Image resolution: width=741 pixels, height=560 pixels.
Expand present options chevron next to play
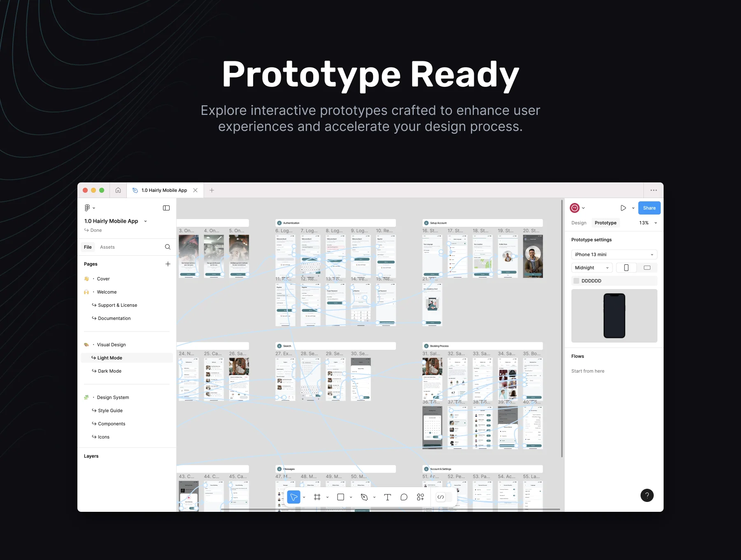[633, 208]
